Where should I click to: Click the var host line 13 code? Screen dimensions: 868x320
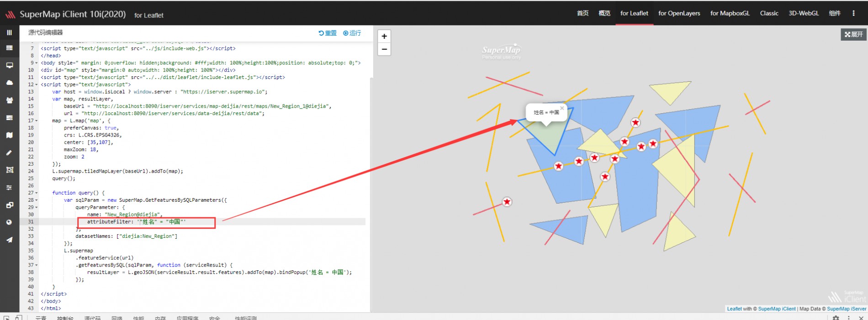click(x=160, y=92)
